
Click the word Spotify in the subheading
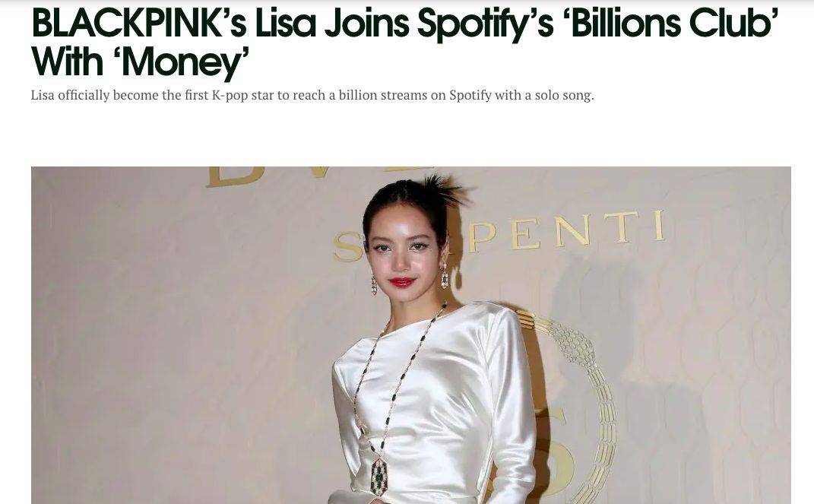pyautogui.click(x=470, y=96)
